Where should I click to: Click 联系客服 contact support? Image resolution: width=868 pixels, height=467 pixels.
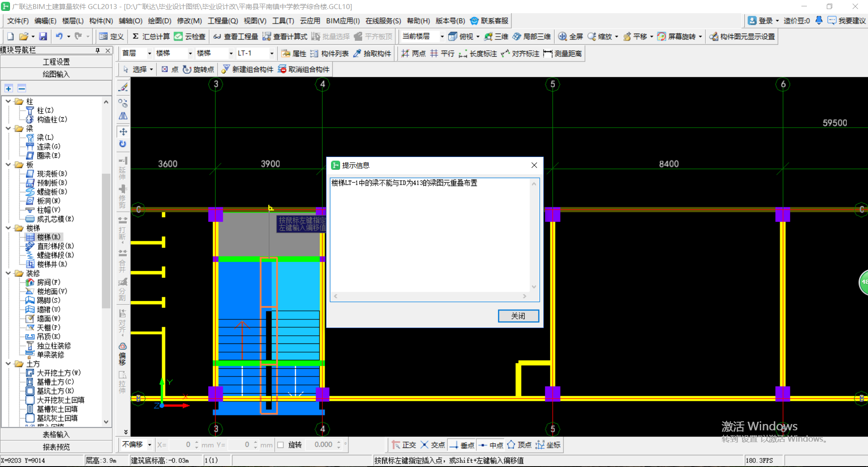pyautogui.click(x=489, y=21)
